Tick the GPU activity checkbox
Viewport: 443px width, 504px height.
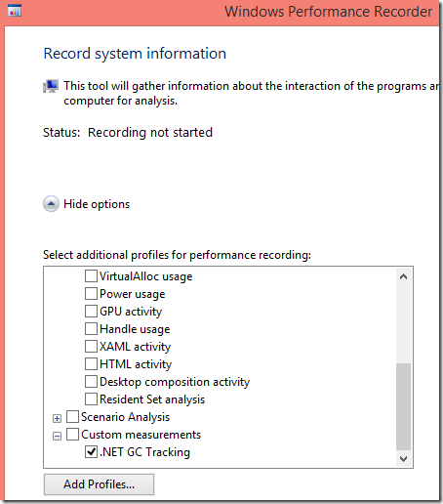pyautogui.click(x=91, y=311)
